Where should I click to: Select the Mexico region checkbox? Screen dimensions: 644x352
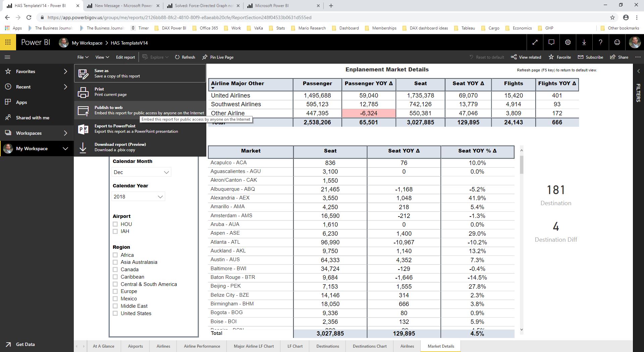point(115,299)
